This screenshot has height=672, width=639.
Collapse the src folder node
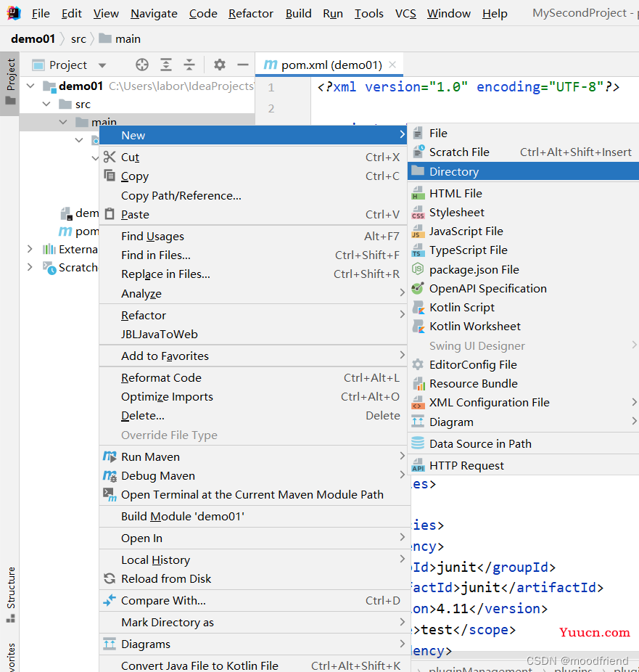pyautogui.click(x=46, y=105)
